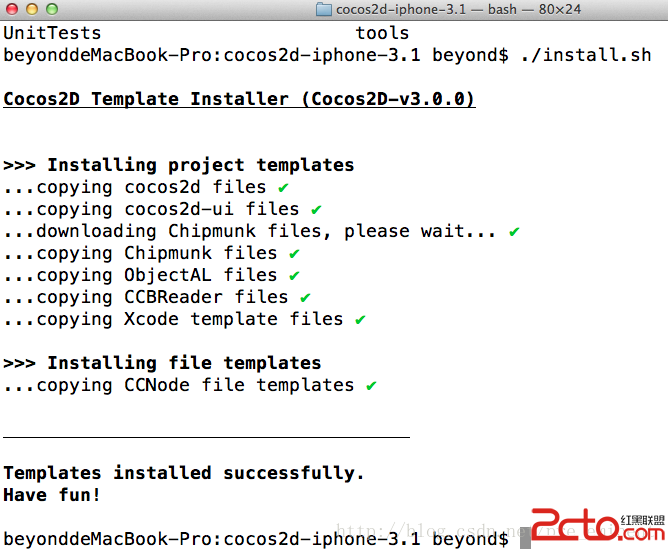Click the folder icon in the title bar
668x551 pixels.
coord(324,10)
